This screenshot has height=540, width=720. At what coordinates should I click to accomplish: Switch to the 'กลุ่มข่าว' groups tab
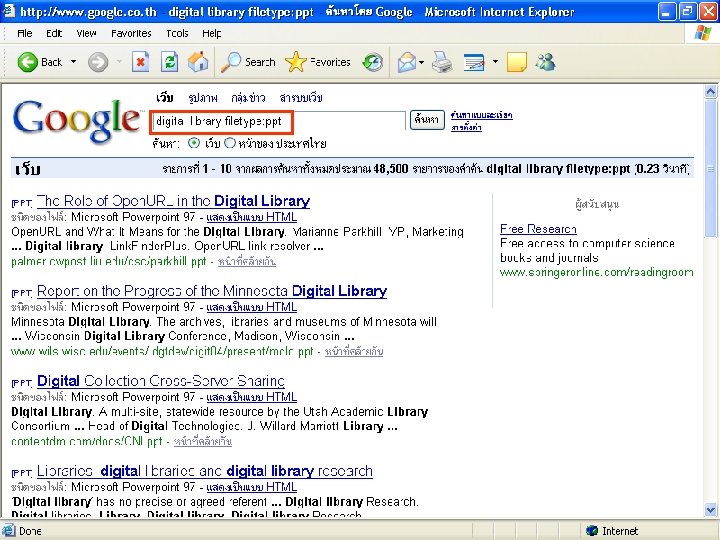(x=248, y=98)
